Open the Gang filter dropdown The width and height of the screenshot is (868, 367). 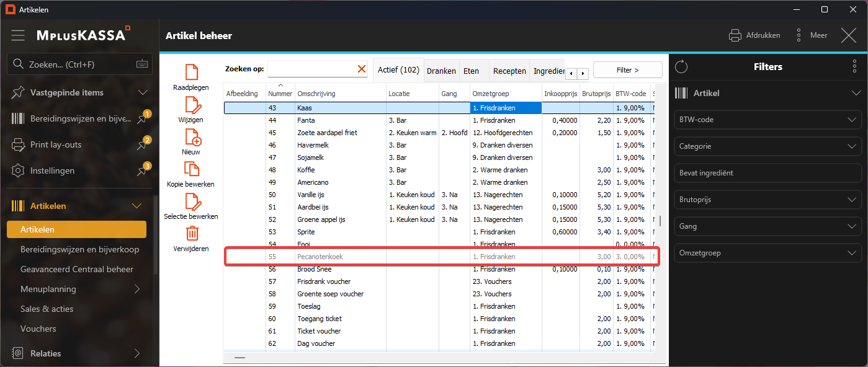click(x=768, y=226)
